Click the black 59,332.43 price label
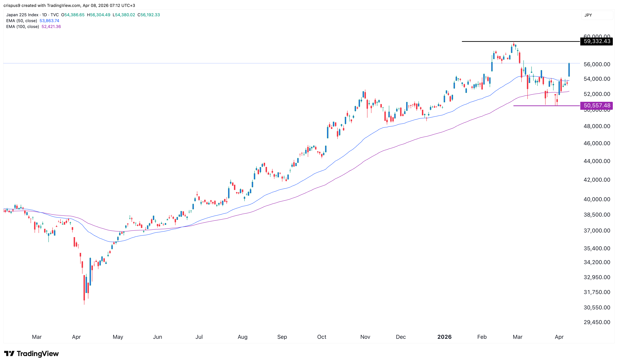 (596, 41)
